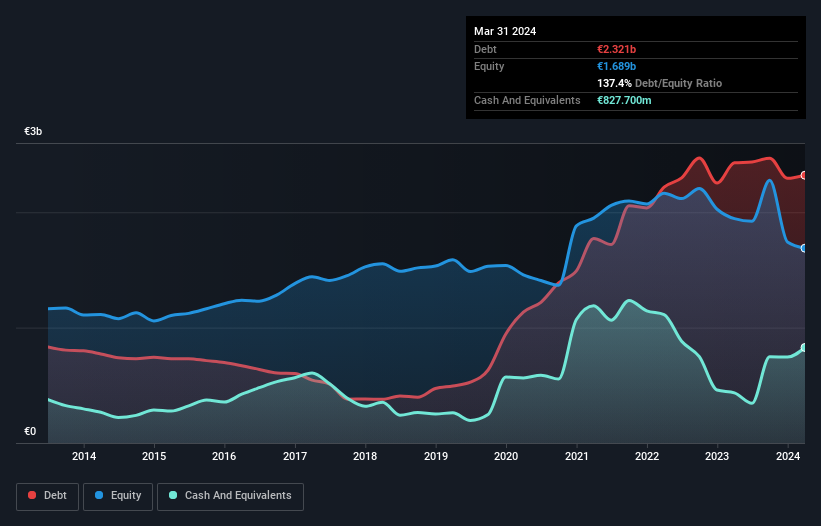The width and height of the screenshot is (821, 526).
Task: Click the 2022 x-axis label
Action: pyautogui.click(x=647, y=456)
